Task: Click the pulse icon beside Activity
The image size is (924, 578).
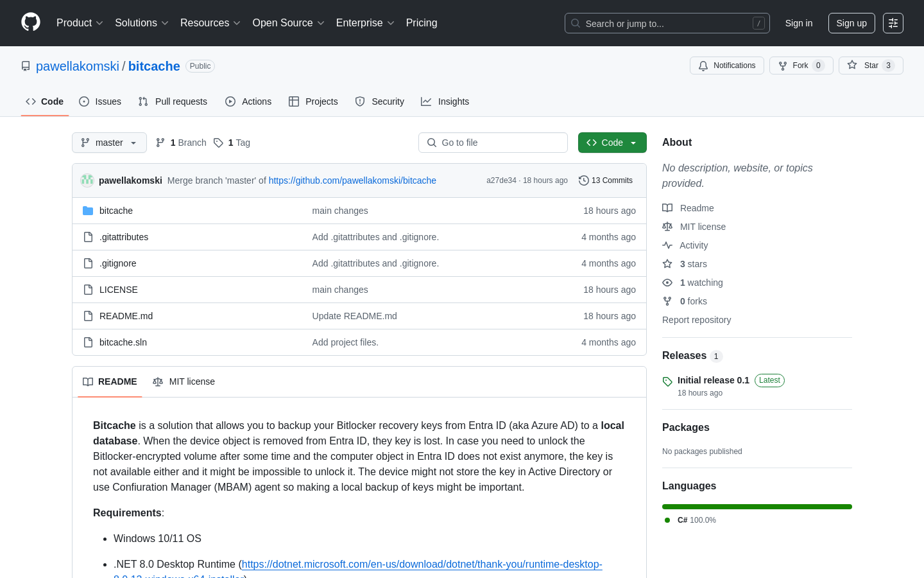Action: (667, 245)
